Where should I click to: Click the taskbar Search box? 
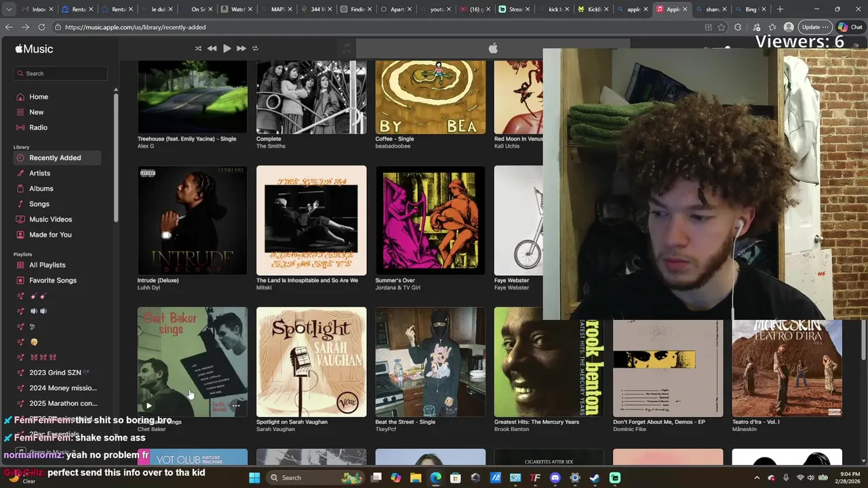pyautogui.click(x=315, y=478)
